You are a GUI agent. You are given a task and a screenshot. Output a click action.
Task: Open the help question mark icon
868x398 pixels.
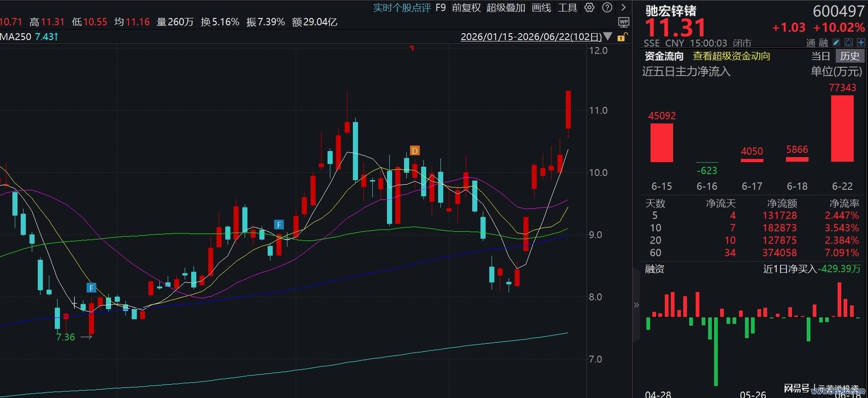[x=607, y=7]
